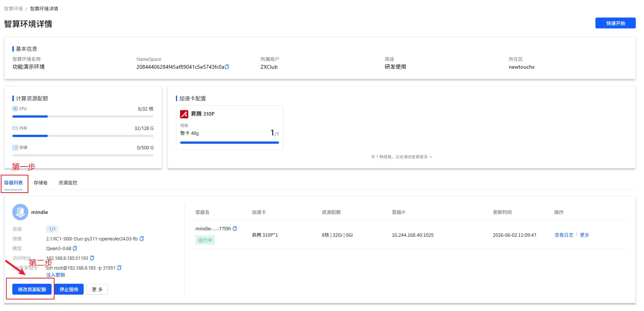Click the container IP 10.244.168.40:1025
The image size is (644, 311).
(x=412, y=235)
